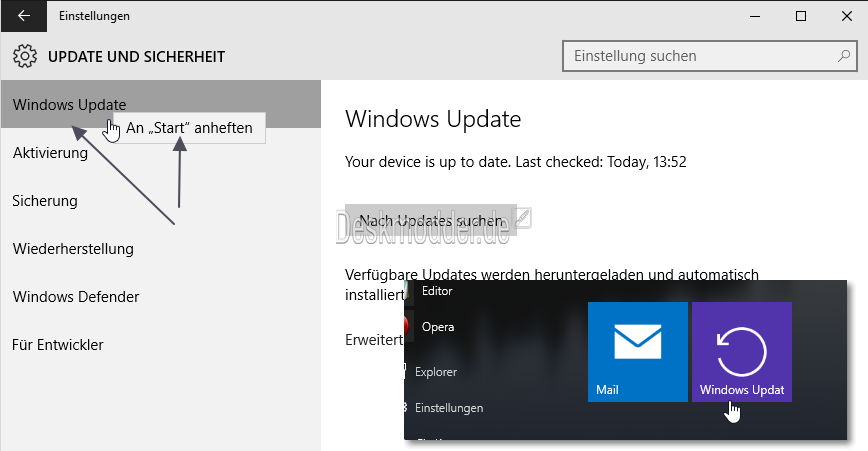Choose An "Start" anheften context option
The height and width of the screenshot is (451, 868).
[x=189, y=128]
